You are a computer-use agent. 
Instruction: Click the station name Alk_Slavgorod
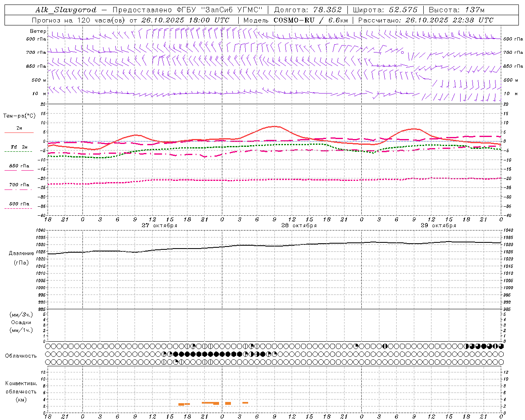coord(66,10)
